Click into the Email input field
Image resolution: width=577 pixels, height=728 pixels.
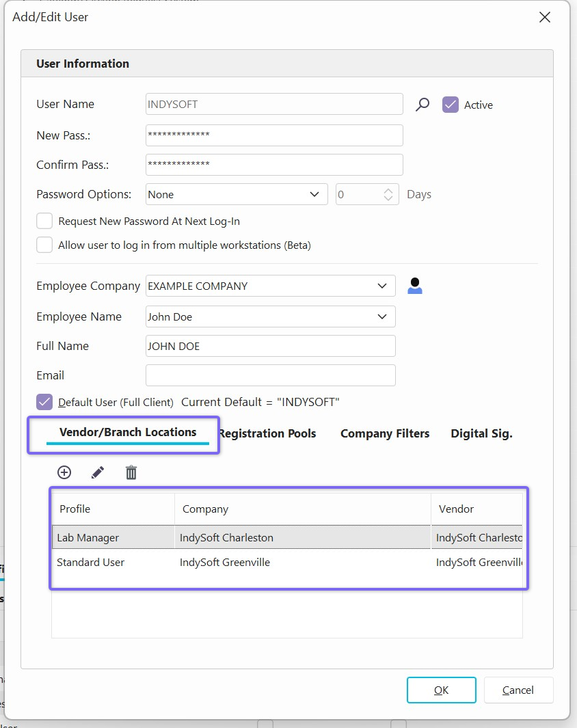click(x=270, y=375)
